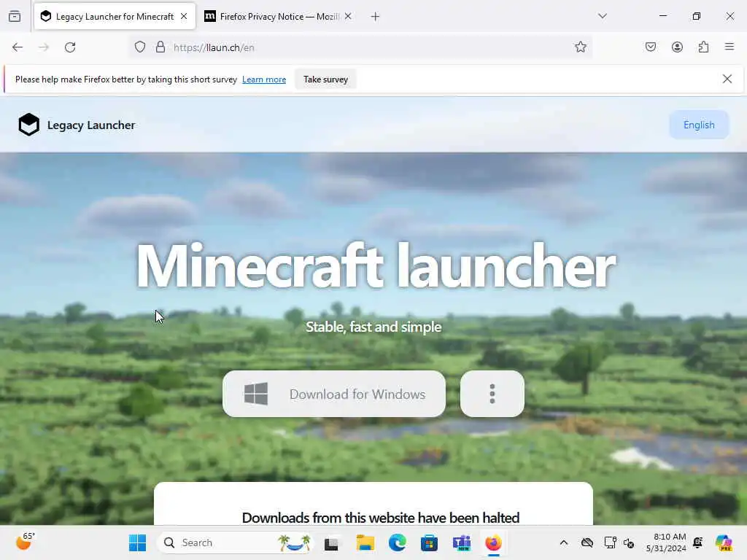Image resolution: width=747 pixels, height=560 pixels.
Task: Switch to Legacy Launcher for Minecraft tab
Action: coord(115,17)
